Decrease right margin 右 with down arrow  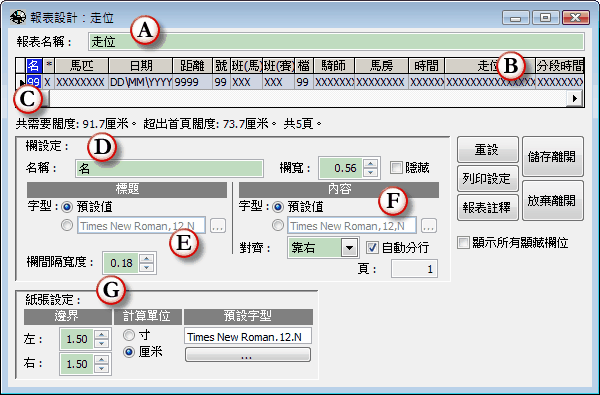coord(101,369)
